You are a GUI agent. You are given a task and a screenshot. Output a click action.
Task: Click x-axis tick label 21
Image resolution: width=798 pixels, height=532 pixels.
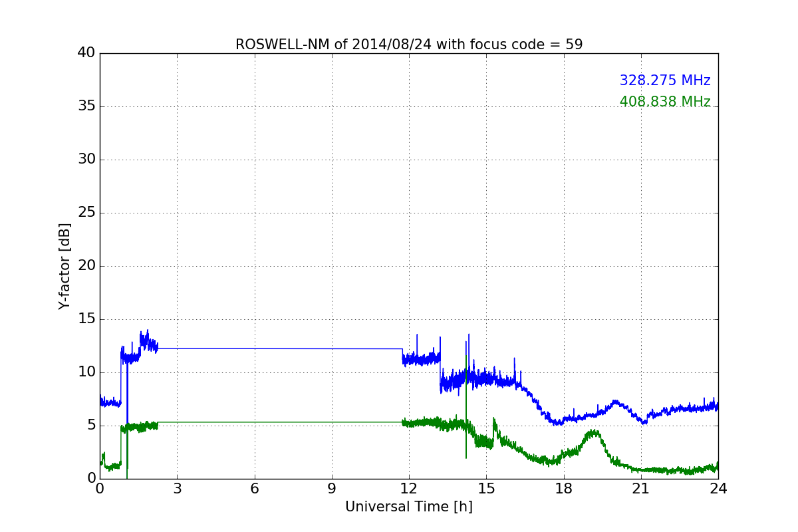(641, 488)
